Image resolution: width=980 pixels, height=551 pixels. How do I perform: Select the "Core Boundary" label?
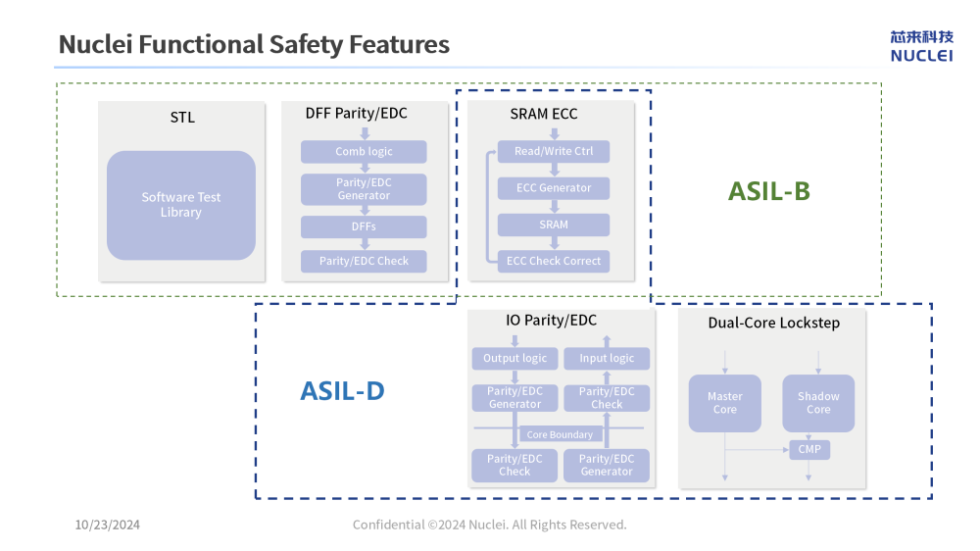560,434
